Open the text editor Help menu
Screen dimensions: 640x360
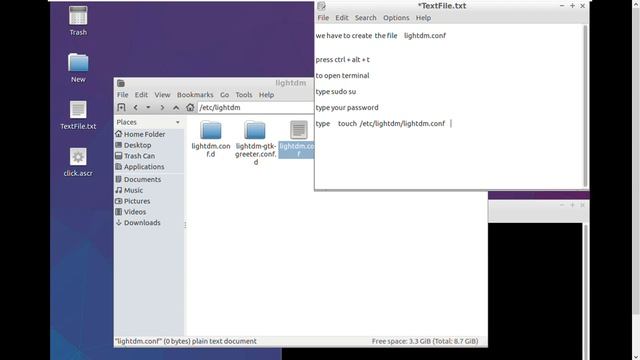[423, 18]
